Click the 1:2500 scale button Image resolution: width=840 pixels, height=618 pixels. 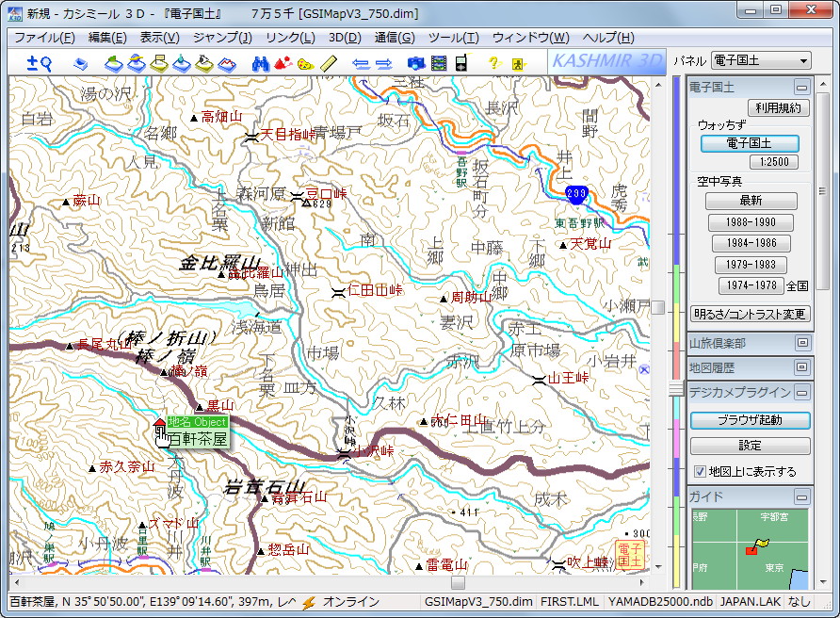pyautogui.click(x=774, y=162)
